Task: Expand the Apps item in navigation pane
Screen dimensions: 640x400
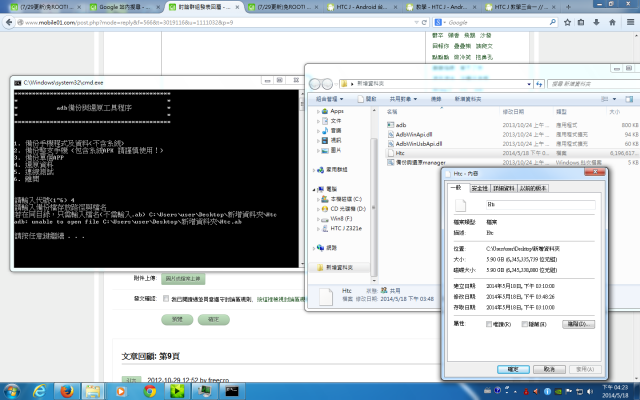Action: pyautogui.click(x=318, y=111)
